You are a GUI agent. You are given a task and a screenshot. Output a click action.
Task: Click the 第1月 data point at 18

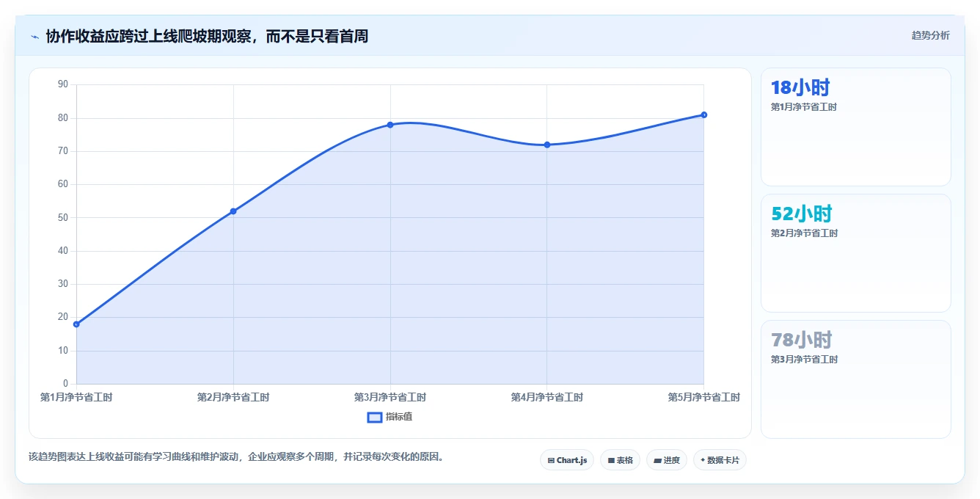[x=76, y=324]
